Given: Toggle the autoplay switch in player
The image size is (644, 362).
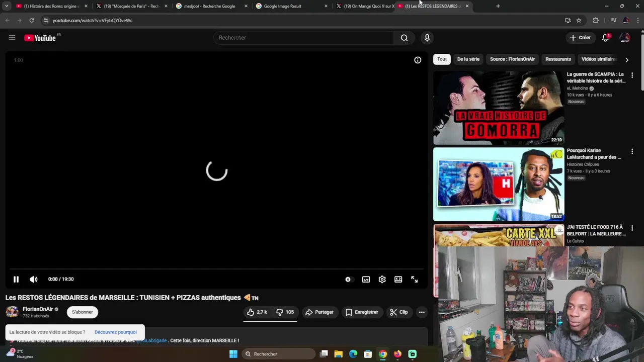Looking at the screenshot, I should (x=348, y=279).
